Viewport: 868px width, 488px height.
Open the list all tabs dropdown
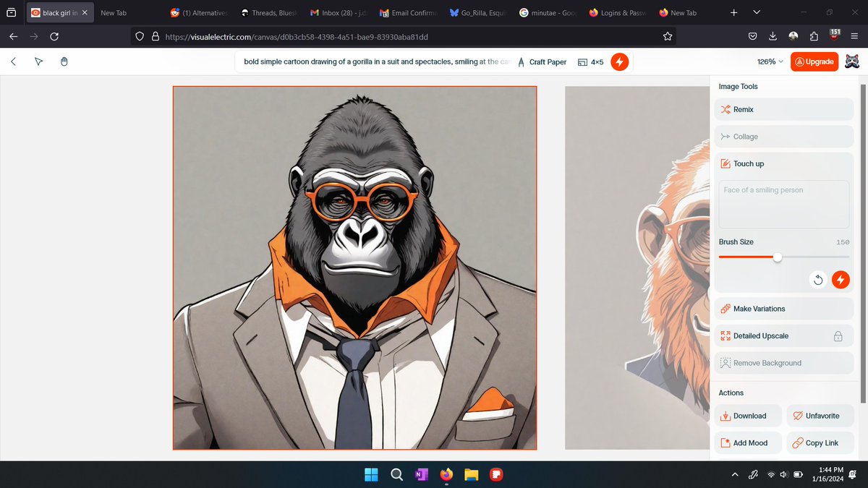[x=757, y=13]
